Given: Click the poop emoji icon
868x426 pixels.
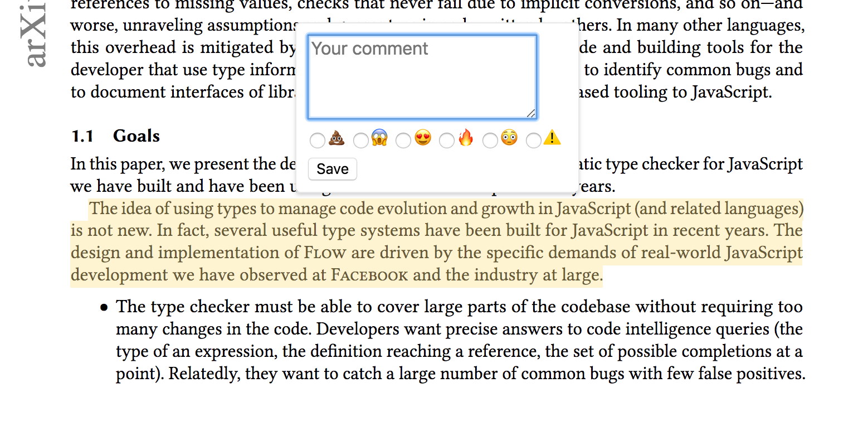Looking at the screenshot, I should coord(337,138).
